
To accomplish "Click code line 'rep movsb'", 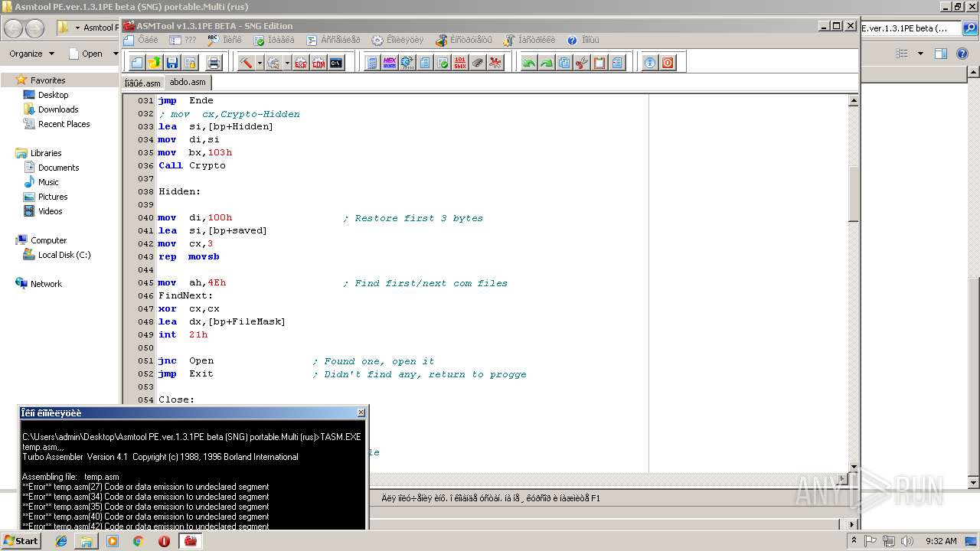I will point(188,256).
